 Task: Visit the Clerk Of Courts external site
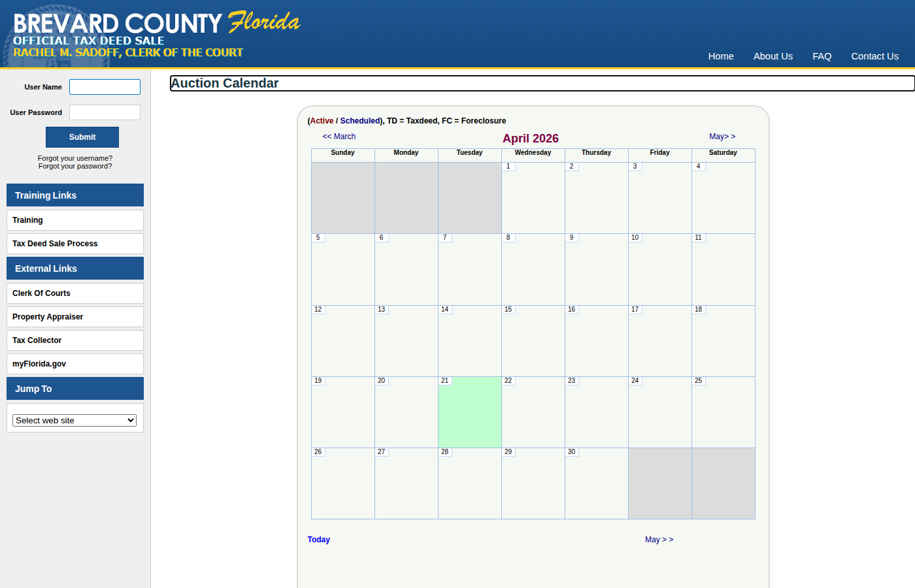click(x=41, y=293)
